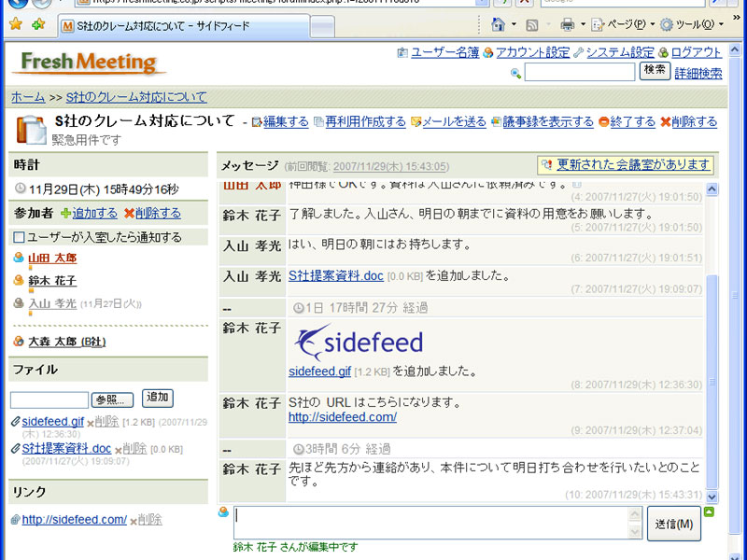Click page scrollbar up arrow
747x560 pixels.
[735, 50]
